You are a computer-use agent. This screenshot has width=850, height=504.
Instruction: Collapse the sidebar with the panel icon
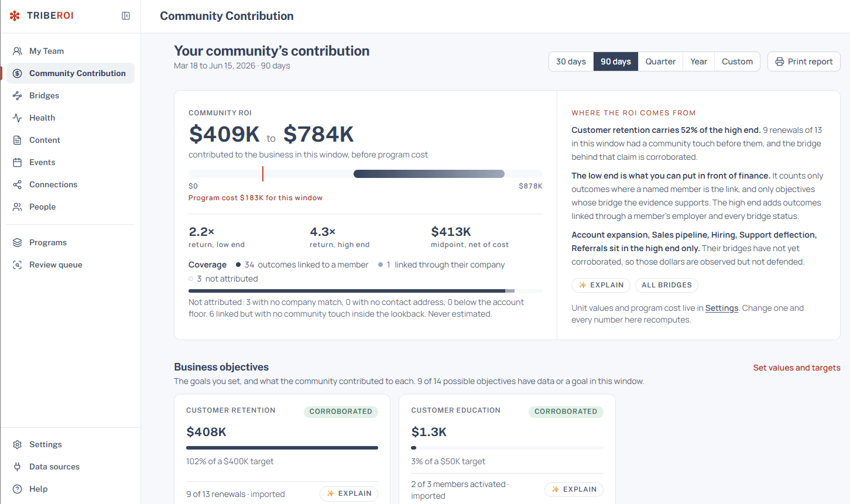click(126, 16)
